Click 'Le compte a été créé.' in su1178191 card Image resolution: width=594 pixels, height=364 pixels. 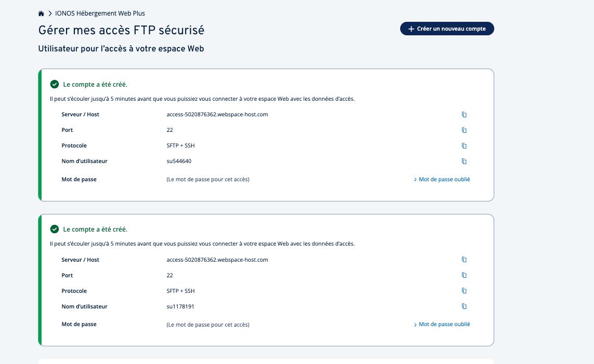[x=95, y=230]
